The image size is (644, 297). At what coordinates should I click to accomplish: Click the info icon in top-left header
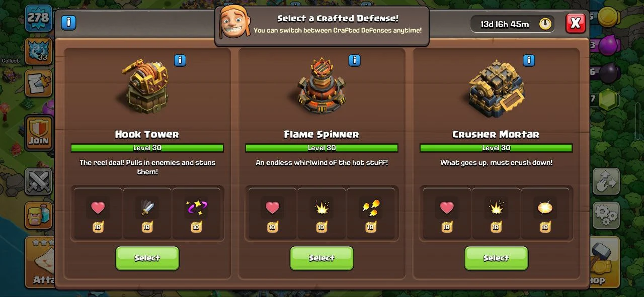click(x=68, y=23)
